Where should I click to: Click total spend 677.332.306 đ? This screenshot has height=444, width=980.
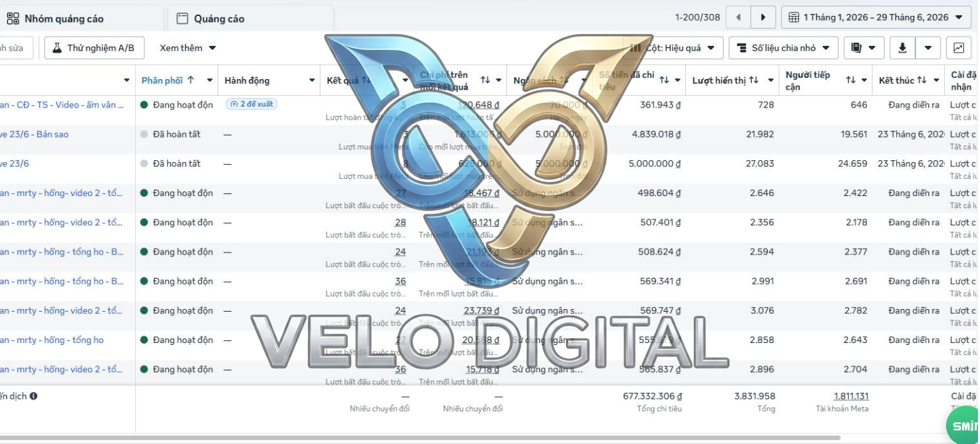point(653,396)
